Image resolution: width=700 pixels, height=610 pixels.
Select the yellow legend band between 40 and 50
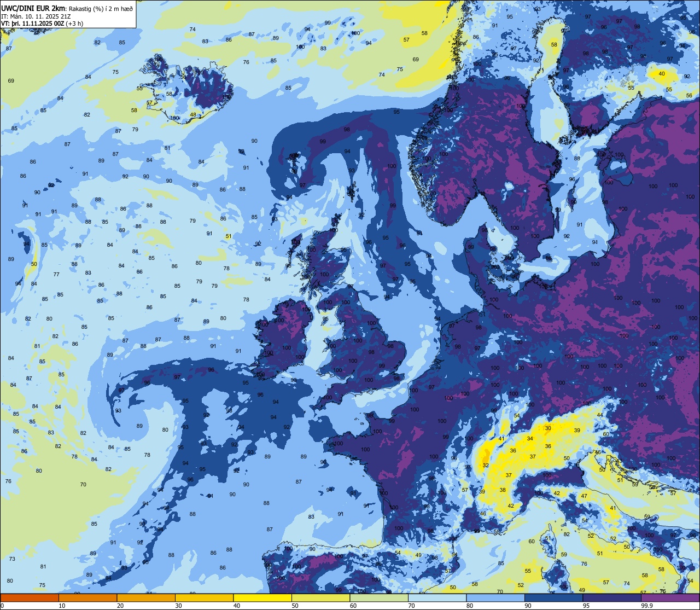point(262,597)
